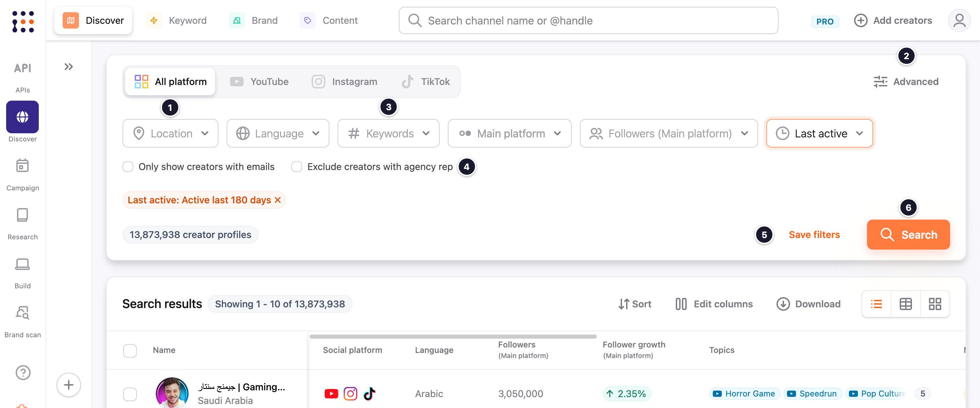
Task: Select the Content top tab
Action: (329, 20)
